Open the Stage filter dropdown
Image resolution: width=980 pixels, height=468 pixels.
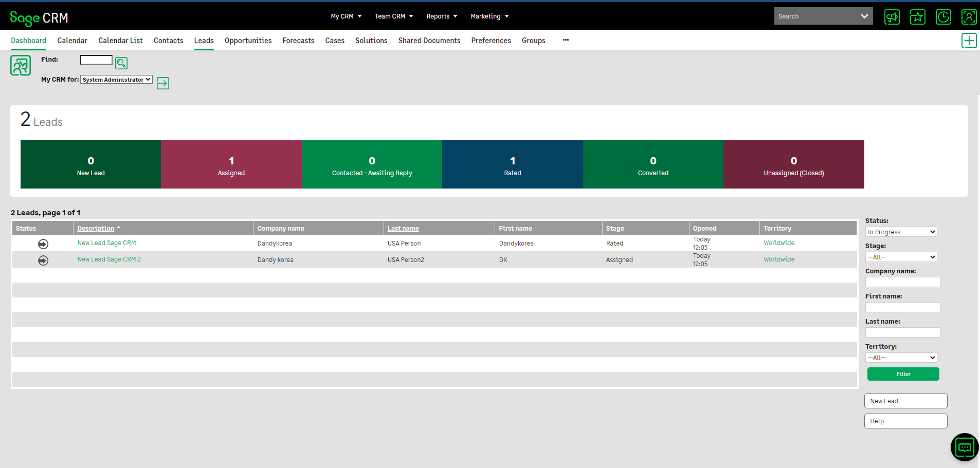coord(901,257)
